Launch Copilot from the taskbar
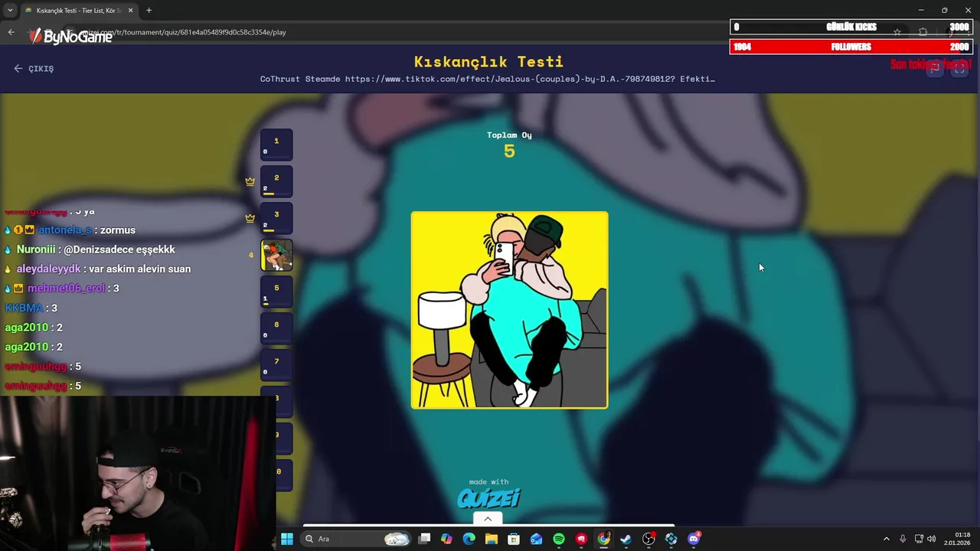 (x=446, y=539)
